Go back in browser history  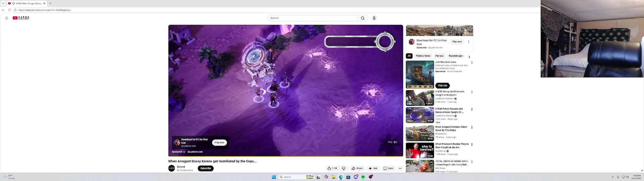[3, 10]
